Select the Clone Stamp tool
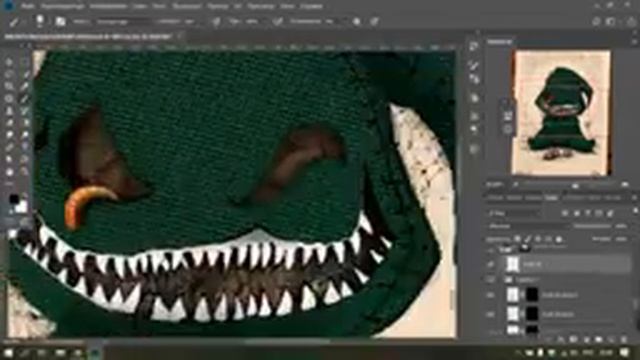640x360 pixels. click(9, 111)
